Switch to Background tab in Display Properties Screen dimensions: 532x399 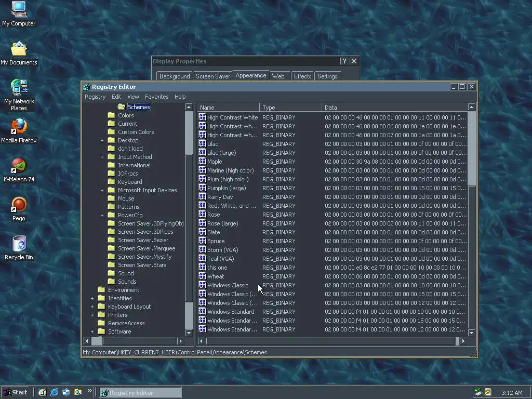pos(175,76)
